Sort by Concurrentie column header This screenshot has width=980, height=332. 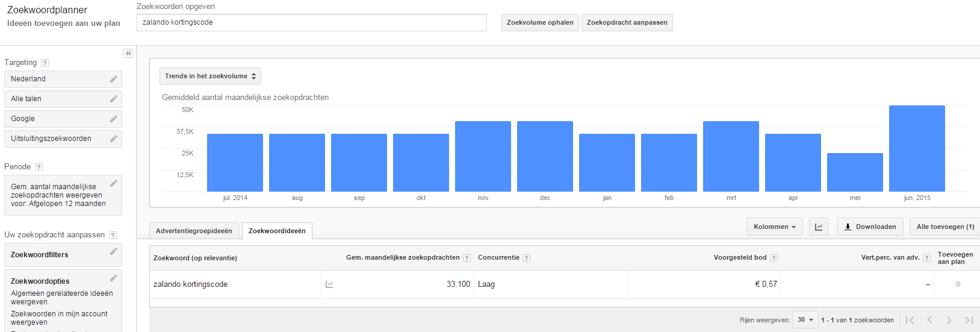pyautogui.click(x=498, y=258)
